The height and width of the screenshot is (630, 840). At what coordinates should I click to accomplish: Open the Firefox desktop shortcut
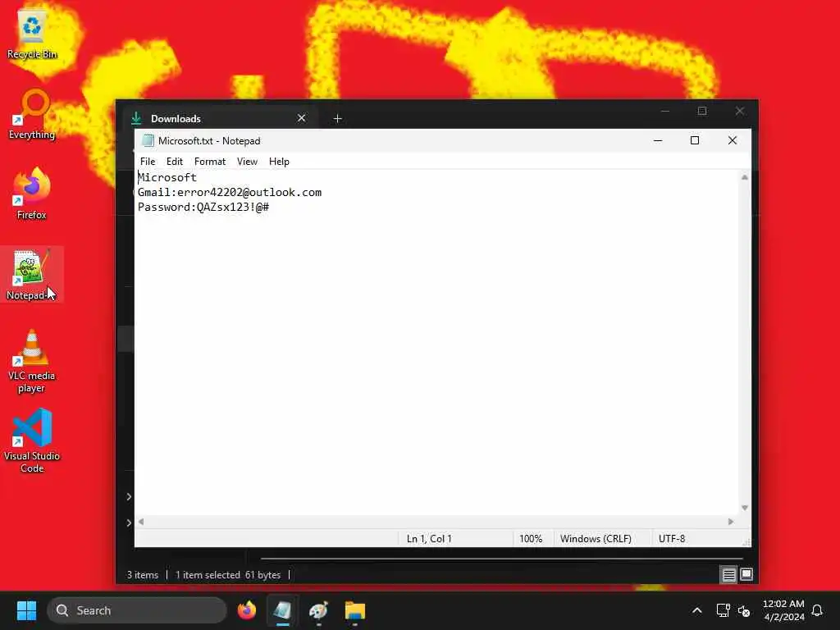[32, 194]
